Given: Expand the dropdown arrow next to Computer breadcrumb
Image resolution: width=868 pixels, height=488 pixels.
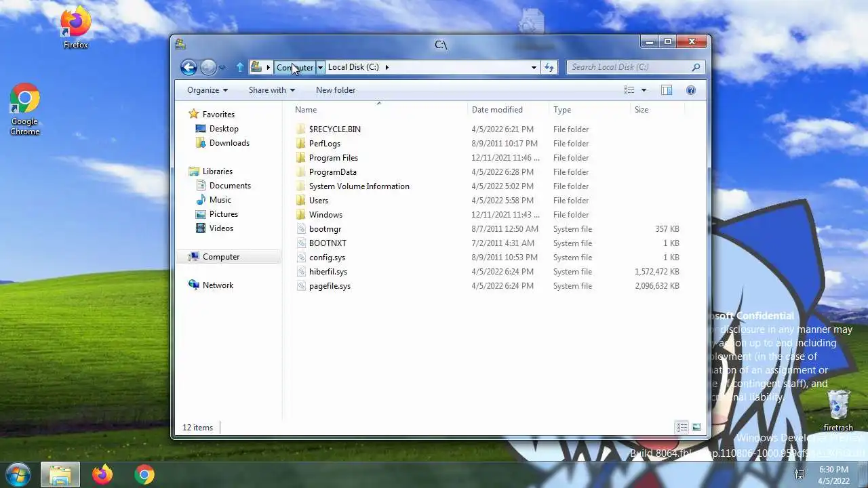Looking at the screenshot, I should [x=321, y=67].
